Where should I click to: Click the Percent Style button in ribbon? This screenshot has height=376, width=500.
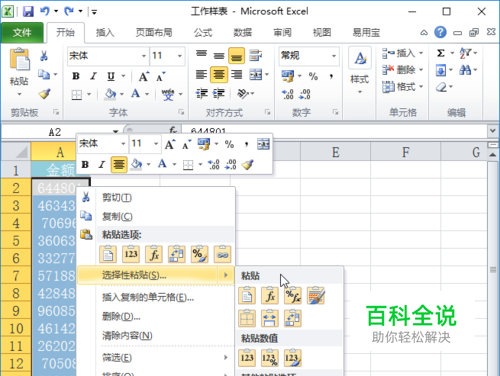coord(313,76)
